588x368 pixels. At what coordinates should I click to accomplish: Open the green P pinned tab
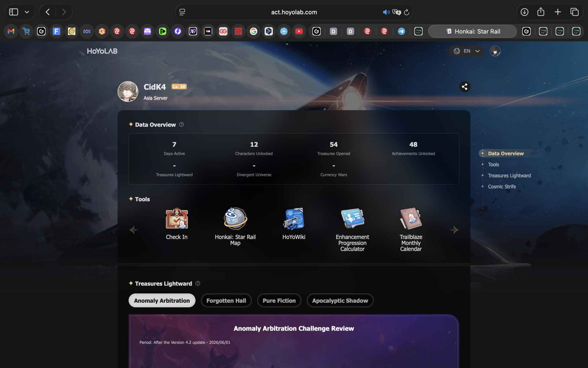163,31
